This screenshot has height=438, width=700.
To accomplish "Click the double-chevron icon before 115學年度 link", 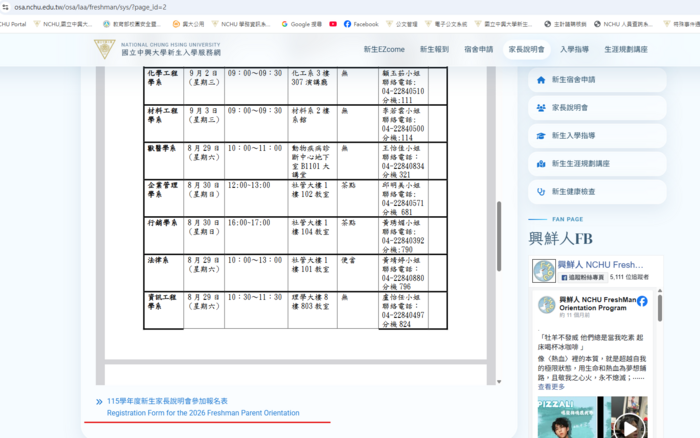I will pyautogui.click(x=99, y=402).
